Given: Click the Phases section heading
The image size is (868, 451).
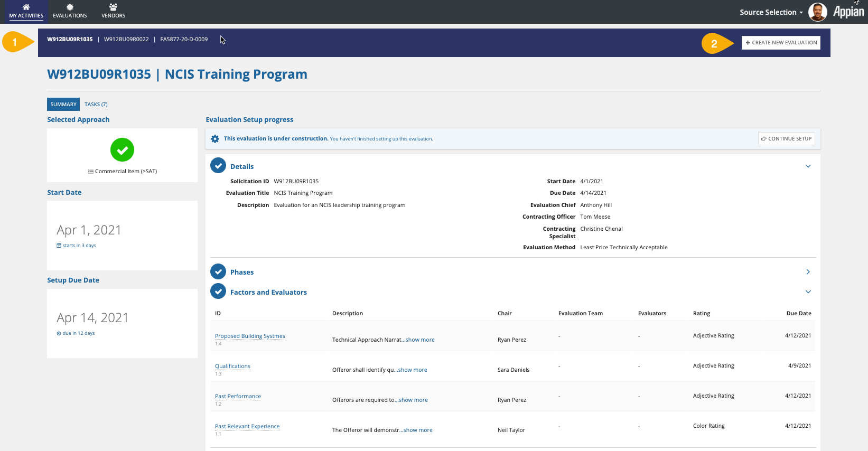Looking at the screenshot, I should click(242, 272).
